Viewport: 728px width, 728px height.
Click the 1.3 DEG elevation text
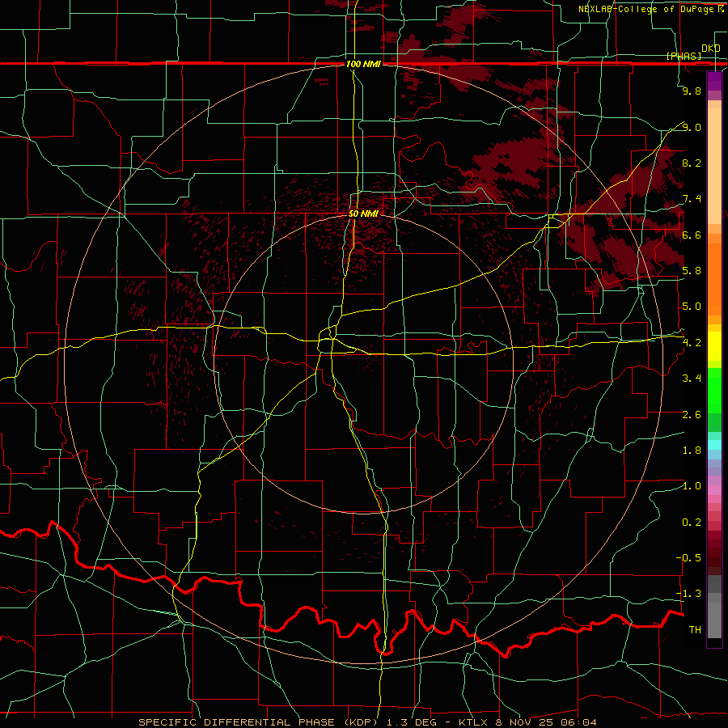412,722
